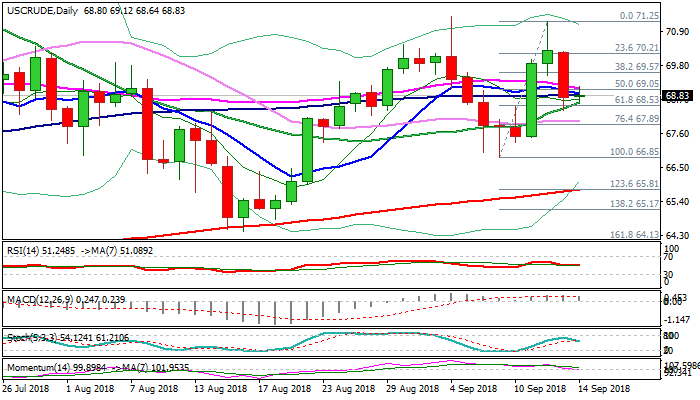Click the 38.2 69.57 Fibonacci level
The image size is (700, 400).
click(635, 66)
